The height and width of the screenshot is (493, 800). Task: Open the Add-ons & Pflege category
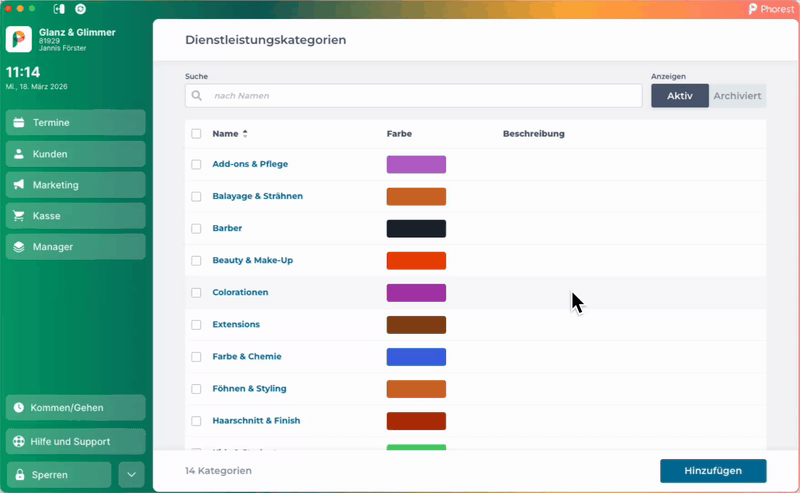(250, 164)
